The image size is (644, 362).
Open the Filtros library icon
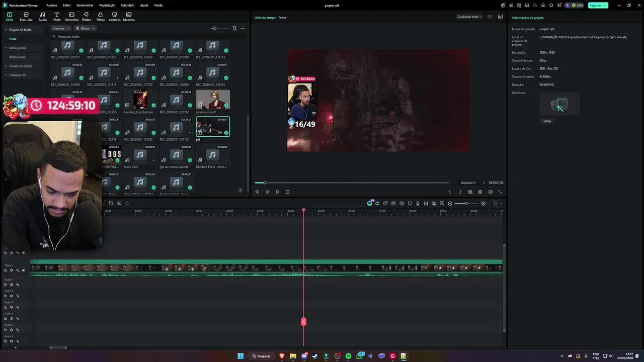[101, 15]
